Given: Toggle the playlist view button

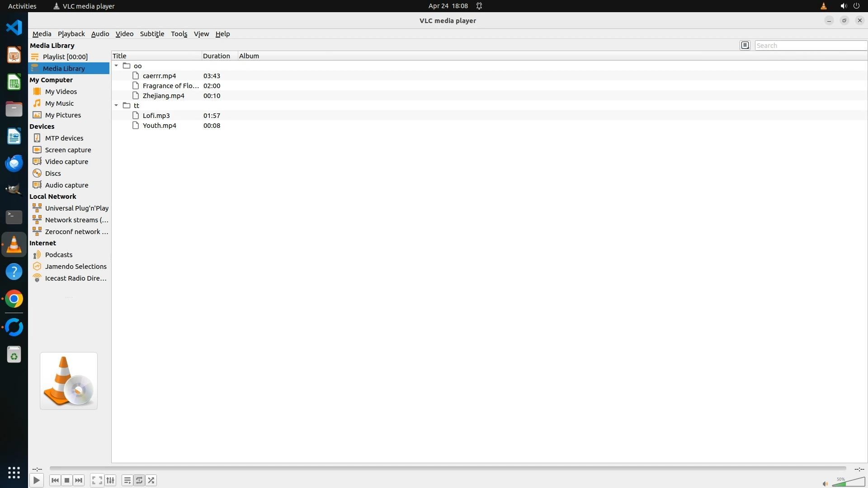Looking at the screenshot, I should click(127, 480).
